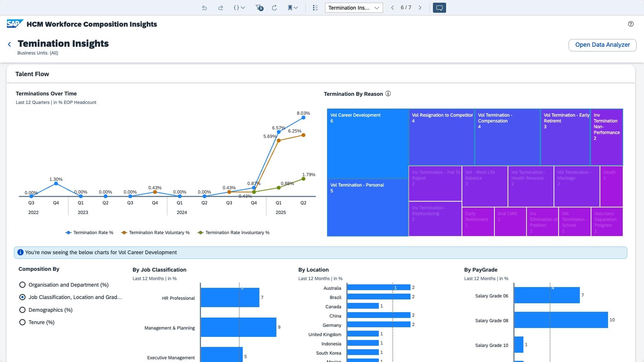Screen dimensions: 644x362
Task: Click the Open Data Analyzer button
Action: click(x=602, y=45)
